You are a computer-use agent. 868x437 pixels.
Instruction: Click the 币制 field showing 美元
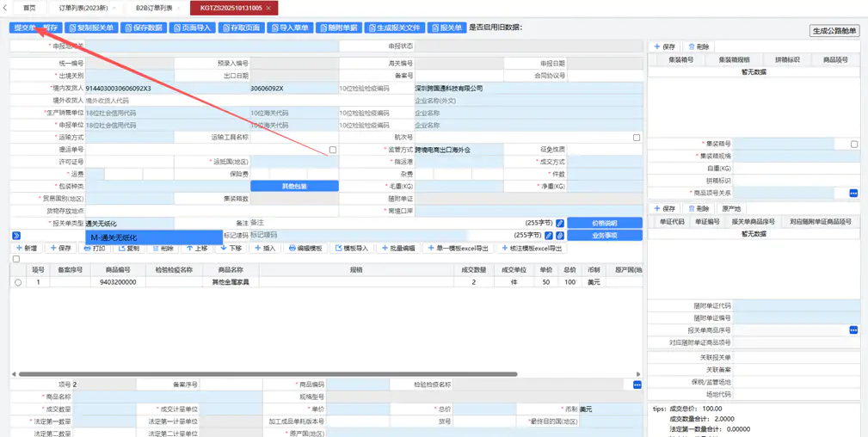coord(609,409)
